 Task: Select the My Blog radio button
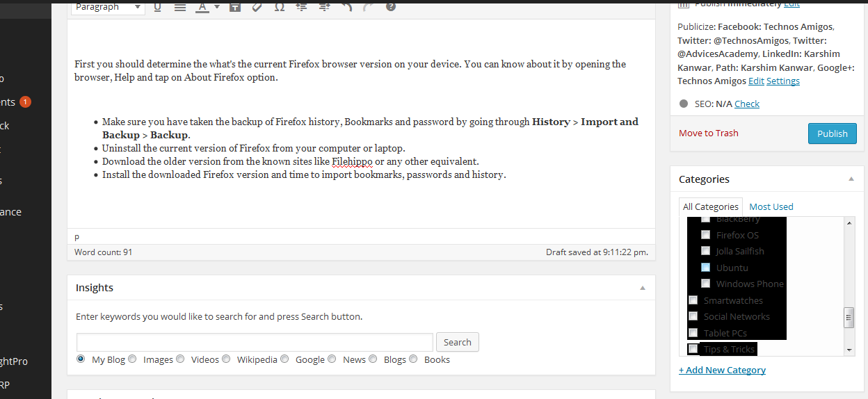click(x=81, y=359)
